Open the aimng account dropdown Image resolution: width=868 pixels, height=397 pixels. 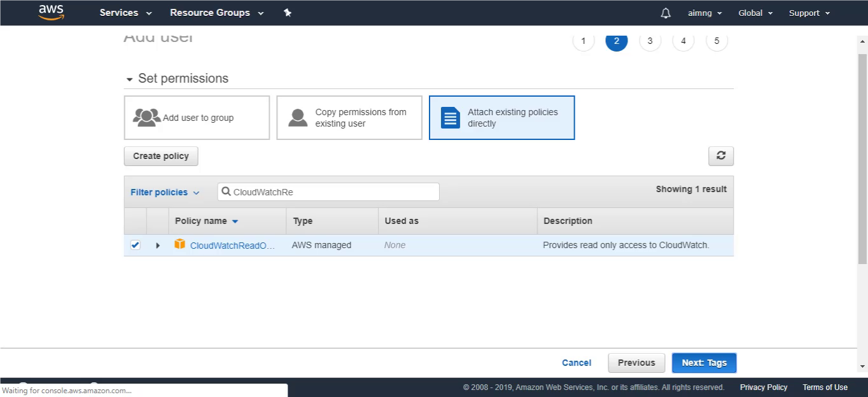(x=705, y=13)
